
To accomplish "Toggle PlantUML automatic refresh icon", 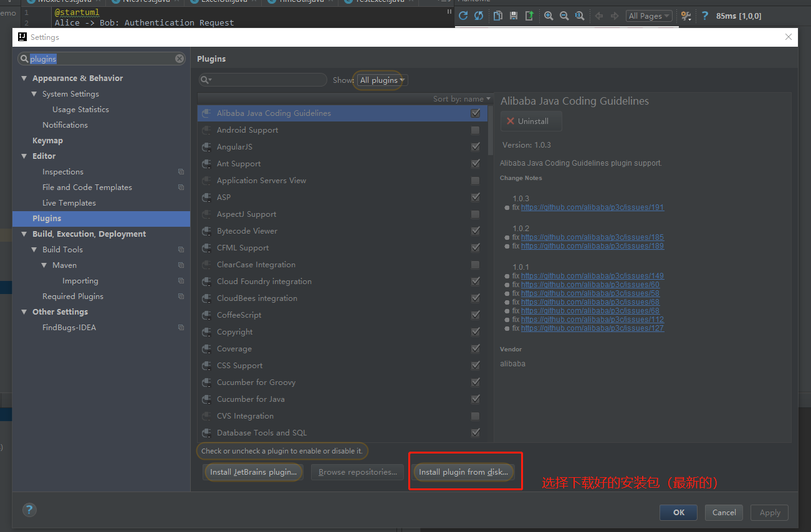I will 479,16.
